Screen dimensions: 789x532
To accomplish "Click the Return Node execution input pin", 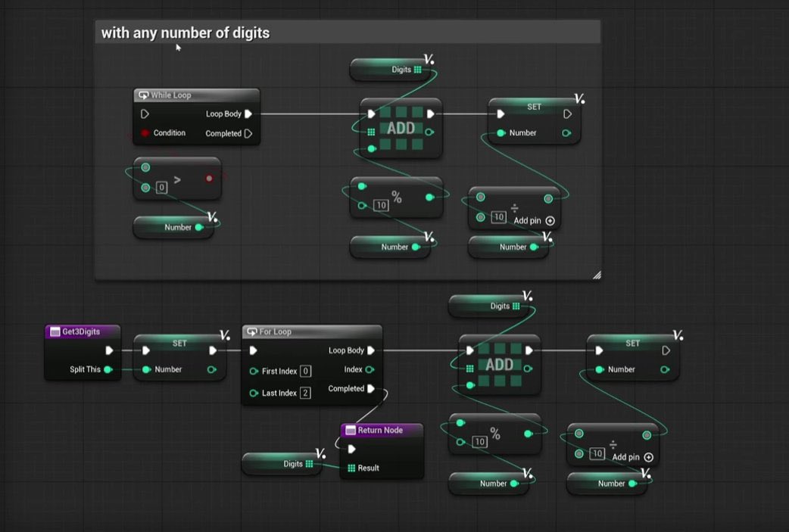I will pos(352,449).
